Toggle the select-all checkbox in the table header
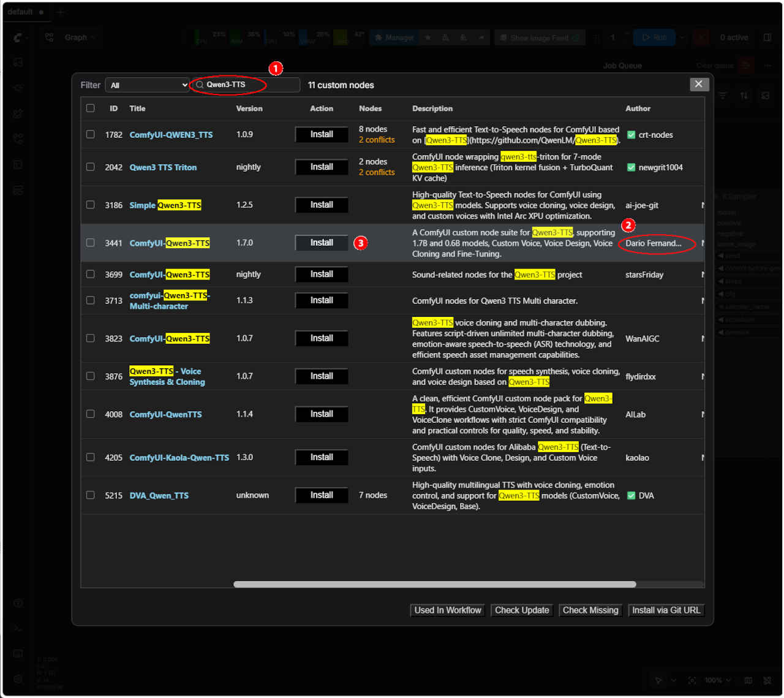This screenshot has width=784, height=698. pyautogui.click(x=91, y=108)
